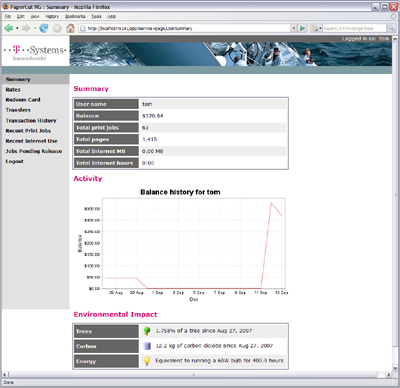Go back with the green arrow
Image resolution: width=400 pixels, height=388 pixels.
point(8,28)
